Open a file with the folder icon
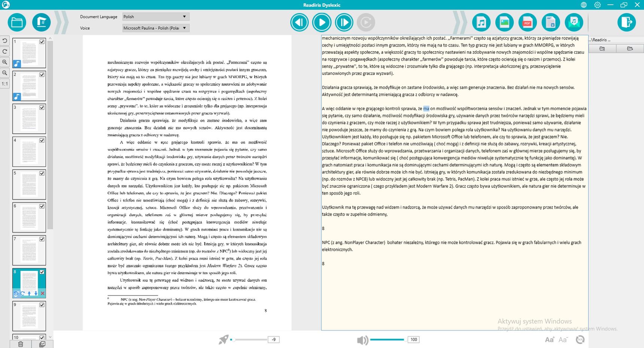The image size is (644, 348). [x=17, y=22]
